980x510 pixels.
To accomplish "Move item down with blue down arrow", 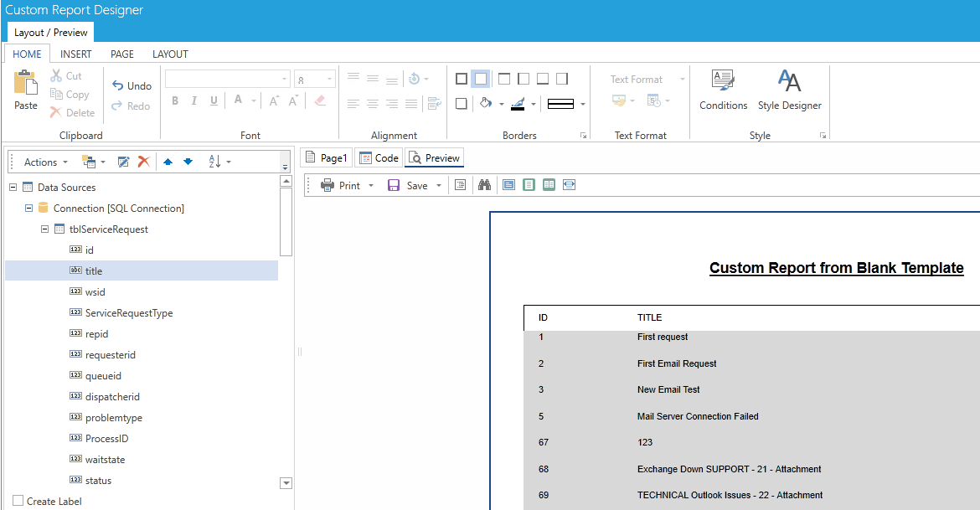I will (188, 162).
